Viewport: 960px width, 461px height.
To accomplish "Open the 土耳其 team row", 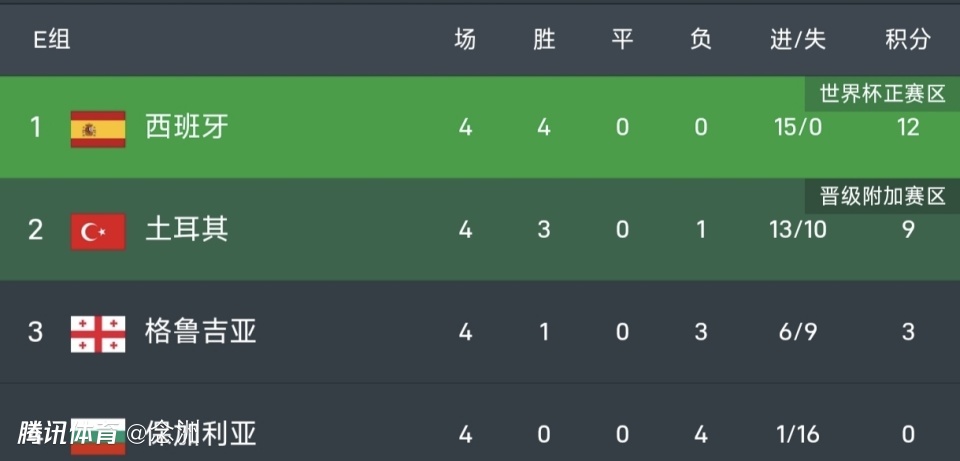I will click(x=186, y=229).
